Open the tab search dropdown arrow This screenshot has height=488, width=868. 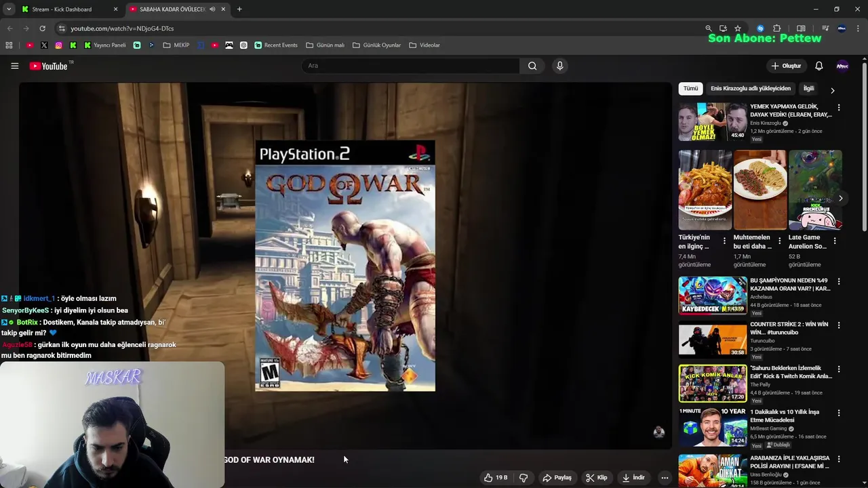point(9,9)
